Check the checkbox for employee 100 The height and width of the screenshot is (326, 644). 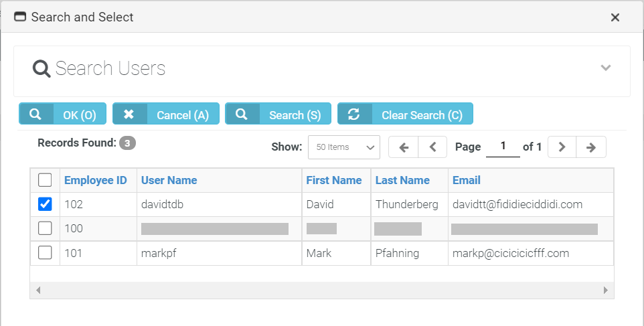pos(45,228)
